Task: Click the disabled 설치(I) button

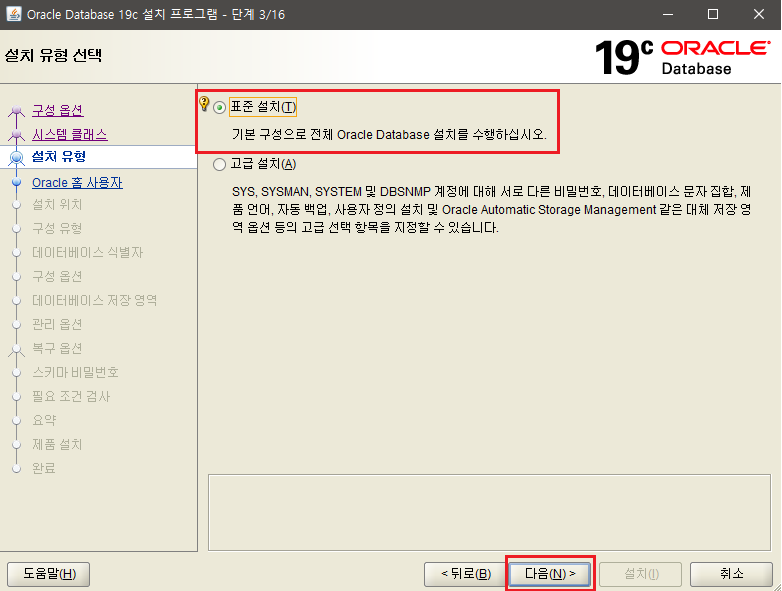Action: (640, 574)
